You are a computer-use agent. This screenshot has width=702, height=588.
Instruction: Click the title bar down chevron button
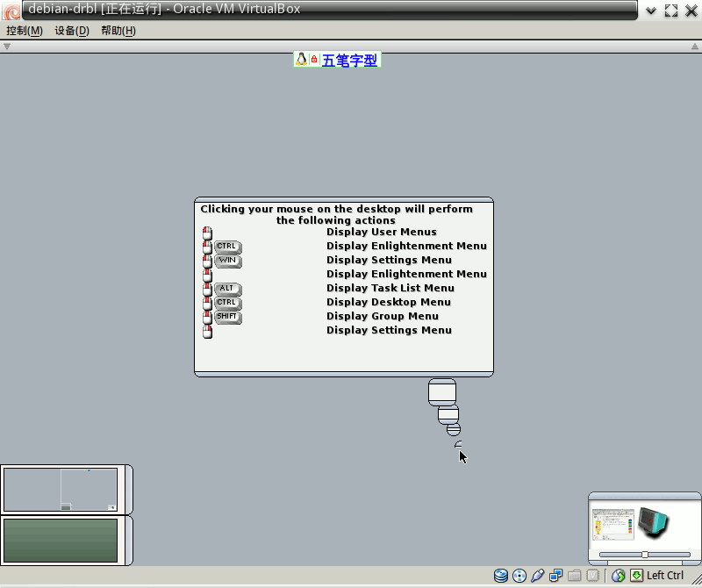coord(651,11)
